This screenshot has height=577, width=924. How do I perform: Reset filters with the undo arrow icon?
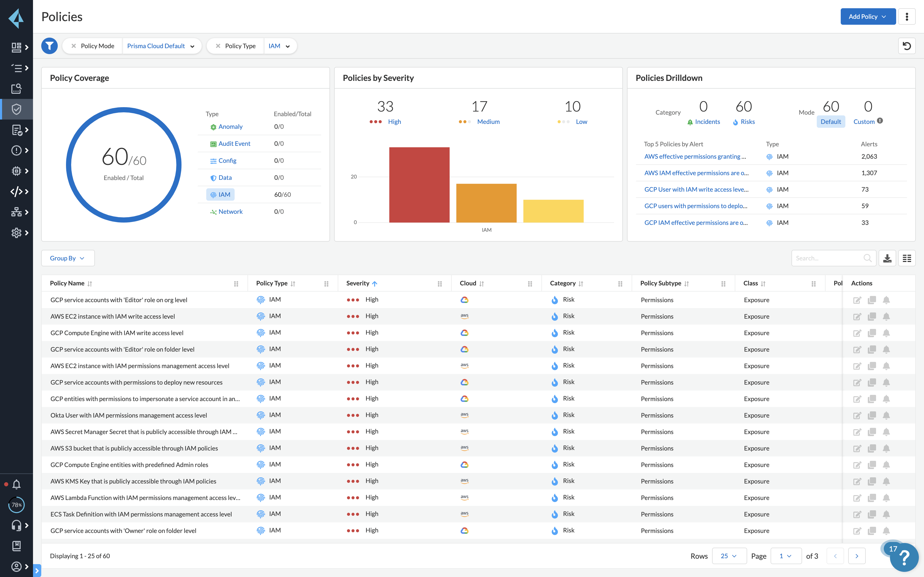coord(906,46)
